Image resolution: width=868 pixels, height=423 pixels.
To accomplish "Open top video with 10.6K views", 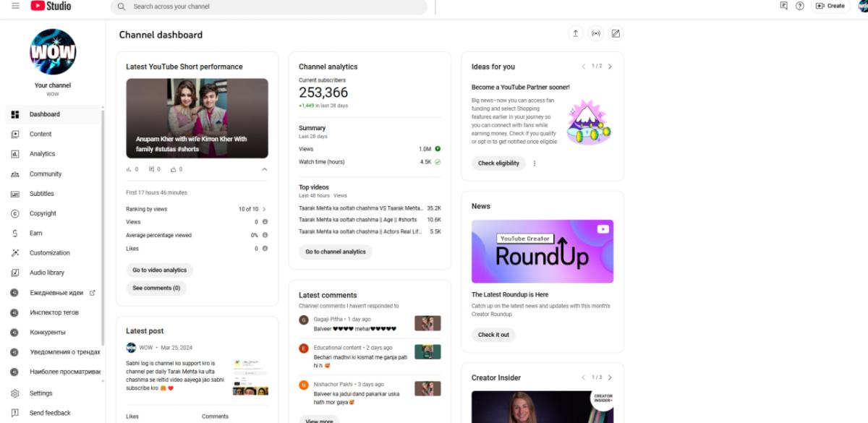I will coord(370,220).
